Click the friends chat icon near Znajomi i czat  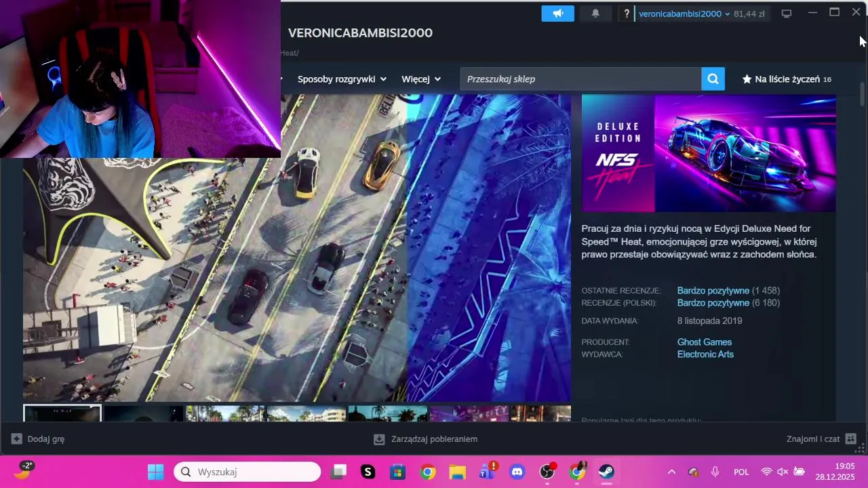point(851,439)
